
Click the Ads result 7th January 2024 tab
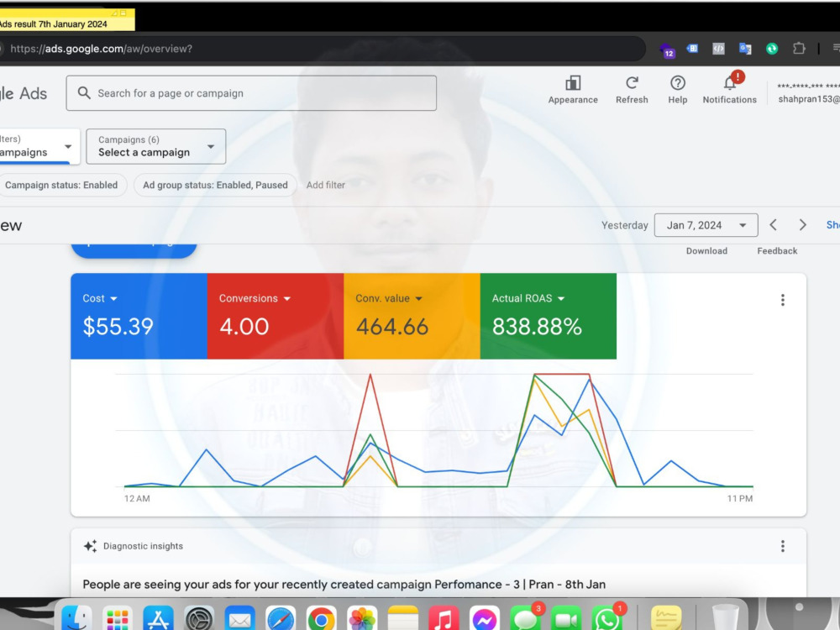point(67,22)
